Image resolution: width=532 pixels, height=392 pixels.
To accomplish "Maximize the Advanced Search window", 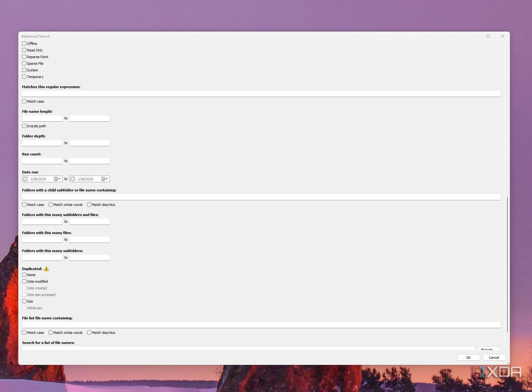I will tap(488, 36).
